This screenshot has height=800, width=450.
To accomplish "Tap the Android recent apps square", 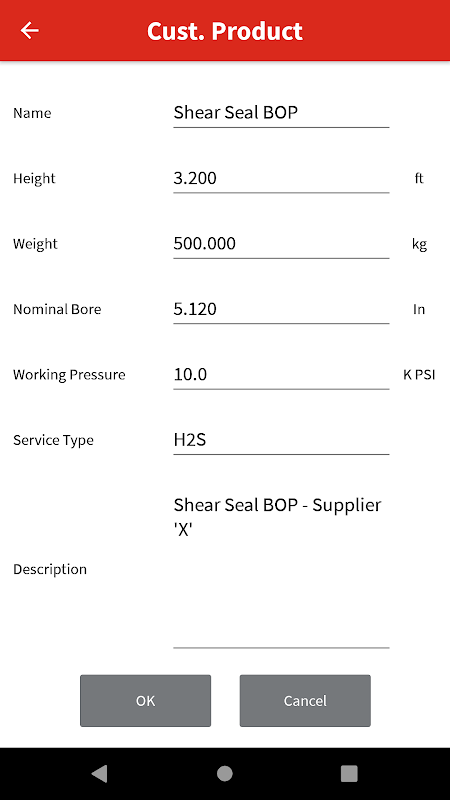I will (x=349, y=773).
